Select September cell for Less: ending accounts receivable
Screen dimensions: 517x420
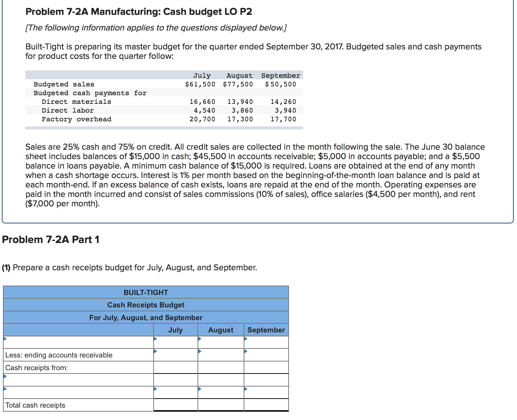click(266, 355)
